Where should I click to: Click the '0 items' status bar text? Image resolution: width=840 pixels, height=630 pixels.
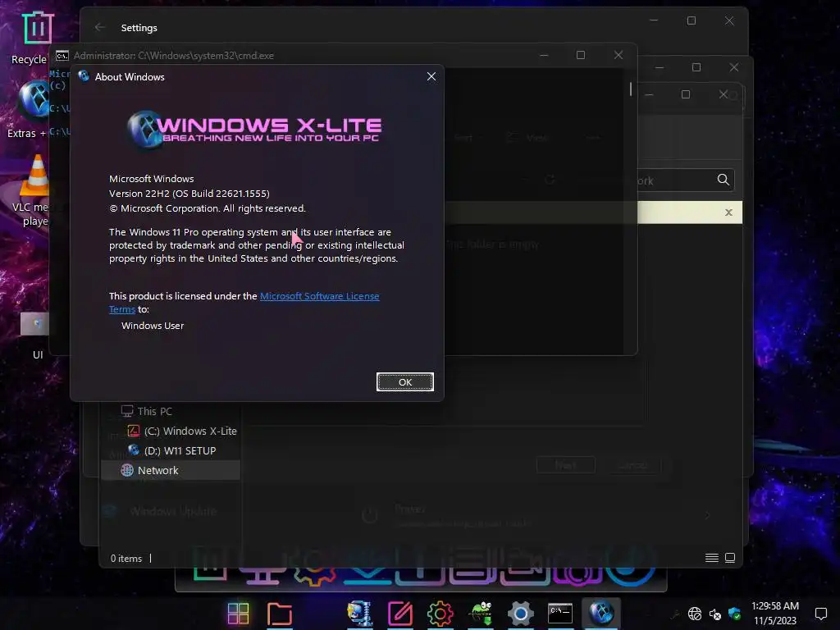[x=126, y=558]
